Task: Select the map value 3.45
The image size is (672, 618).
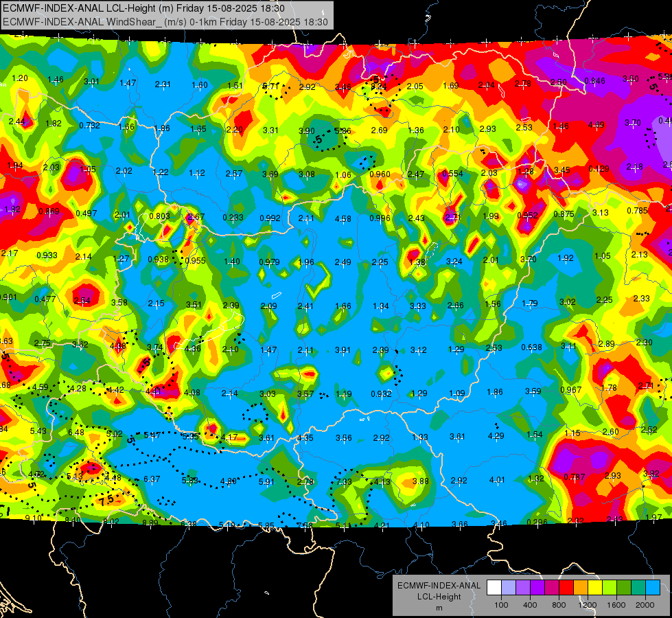Action: [562, 170]
